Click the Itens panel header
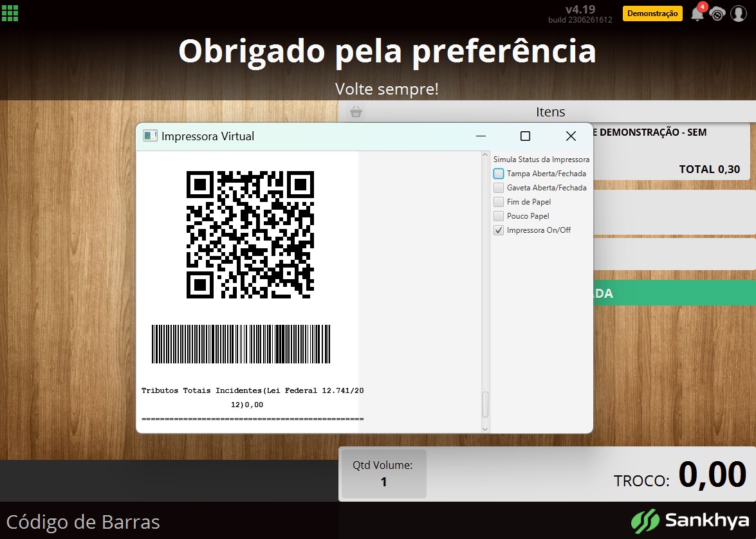The height and width of the screenshot is (539, 756). pyautogui.click(x=548, y=111)
